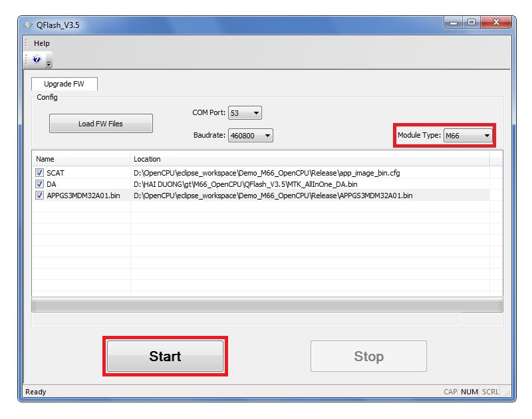The height and width of the screenshot is (419, 532).
Task: Click the Ready status bar text
Action: point(36,392)
